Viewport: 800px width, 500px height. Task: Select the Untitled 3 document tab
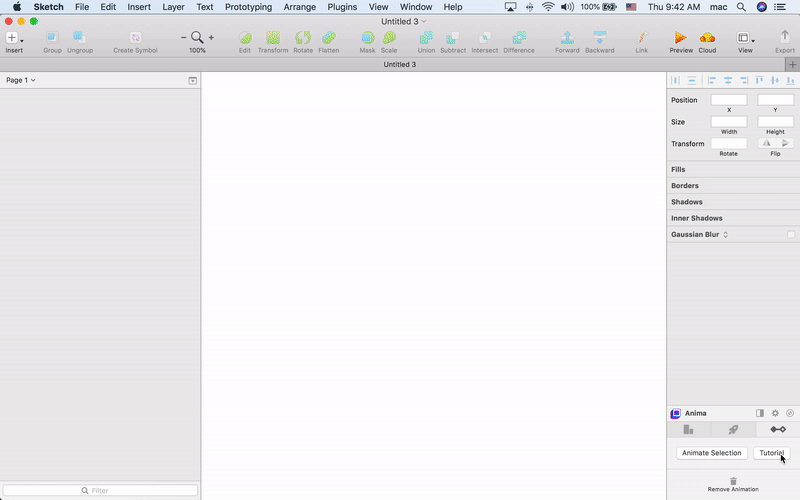tap(399, 64)
